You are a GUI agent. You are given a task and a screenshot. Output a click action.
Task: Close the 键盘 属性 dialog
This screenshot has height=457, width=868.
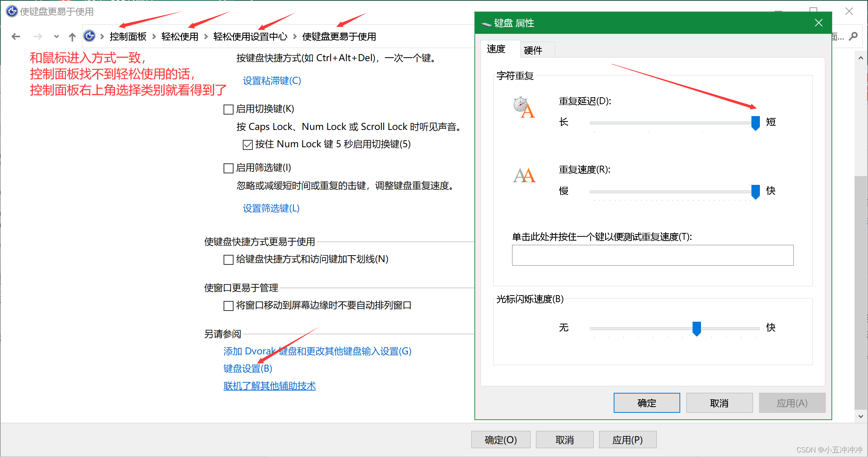(819, 23)
